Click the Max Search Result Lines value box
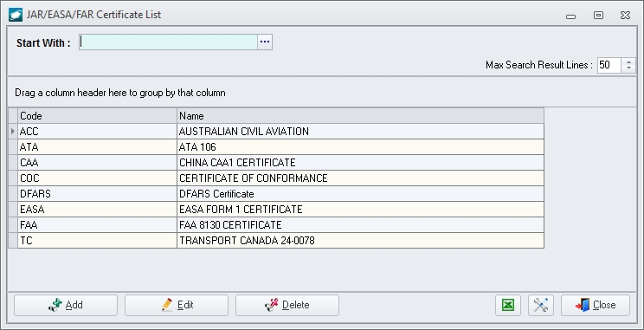Image resolution: width=644 pixels, height=330 pixels. click(609, 65)
